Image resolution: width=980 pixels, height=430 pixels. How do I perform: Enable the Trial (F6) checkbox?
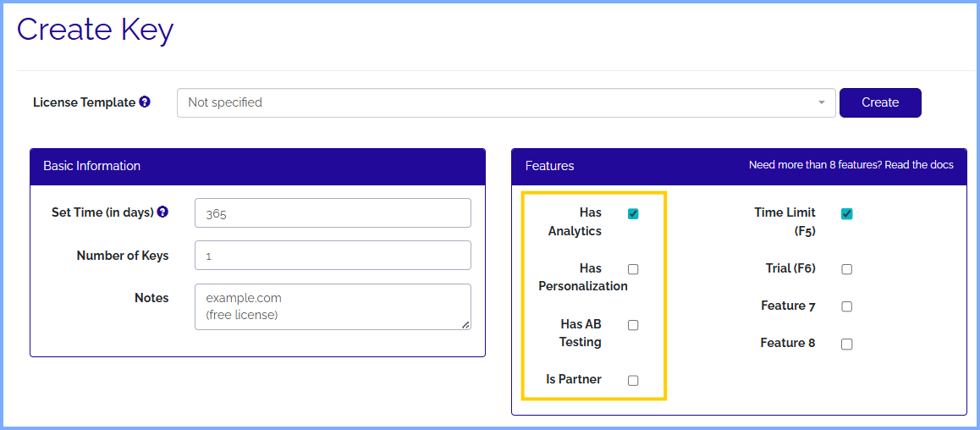pos(846,269)
